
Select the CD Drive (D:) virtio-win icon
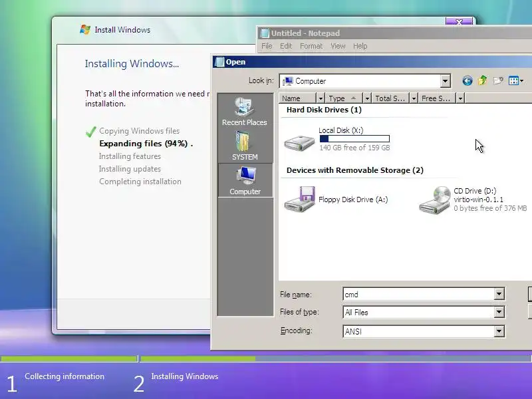(x=435, y=200)
